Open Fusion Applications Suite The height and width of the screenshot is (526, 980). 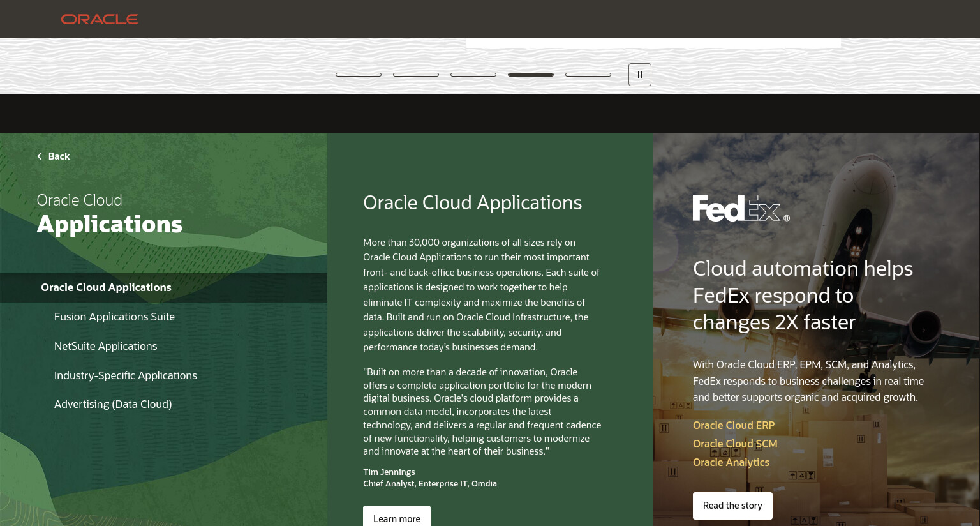pos(114,317)
